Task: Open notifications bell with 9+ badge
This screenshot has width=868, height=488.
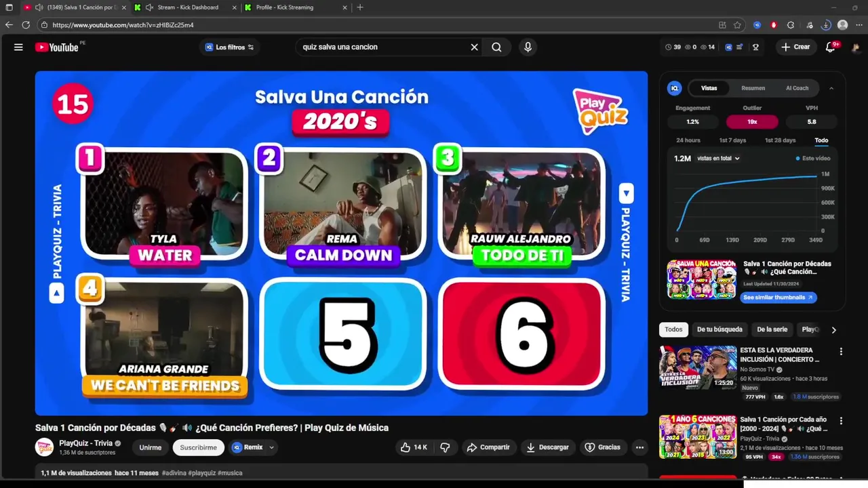Action: pyautogui.click(x=831, y=47)
